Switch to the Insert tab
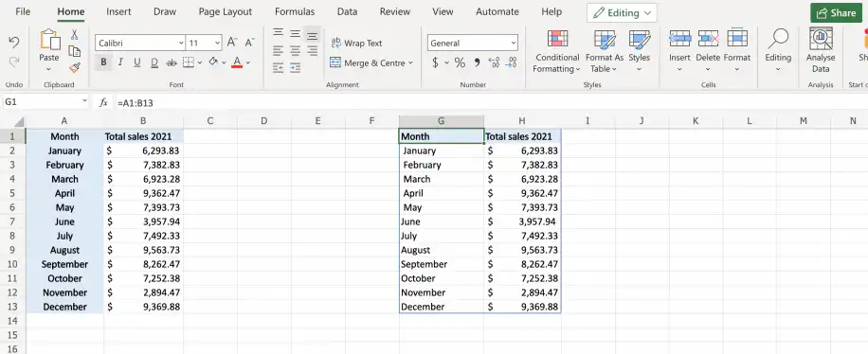Image resolution: width=868 pixels, height=354 pixels. click(x=118, y=11)
